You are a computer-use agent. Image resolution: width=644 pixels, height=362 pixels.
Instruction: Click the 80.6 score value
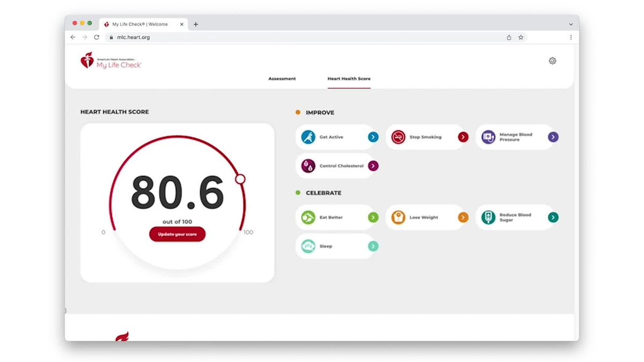177,193
